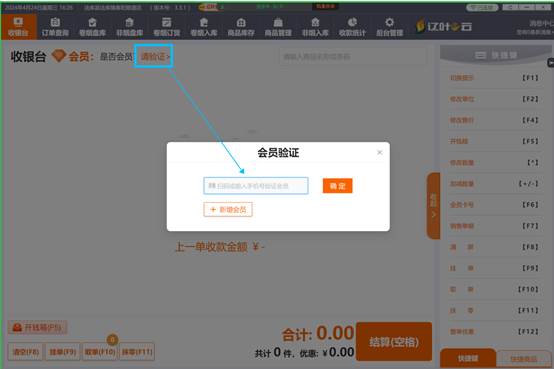Select the F12 shortcut row
Viewport: 554px width, 369px height.
pos(494,332)
